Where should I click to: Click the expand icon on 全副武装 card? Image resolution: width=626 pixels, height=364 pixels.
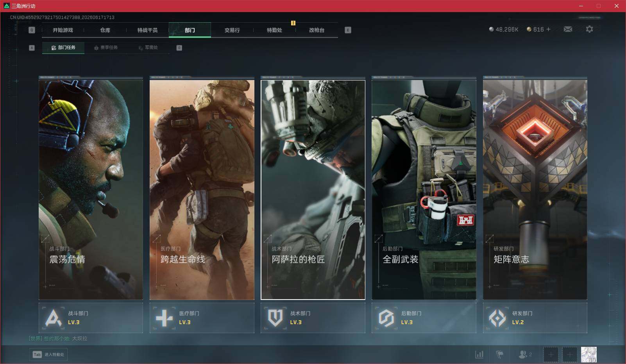coord(378,238)
